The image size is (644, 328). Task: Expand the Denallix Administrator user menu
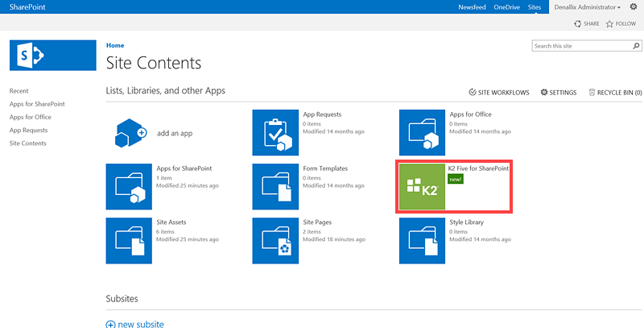click(587, 7)
